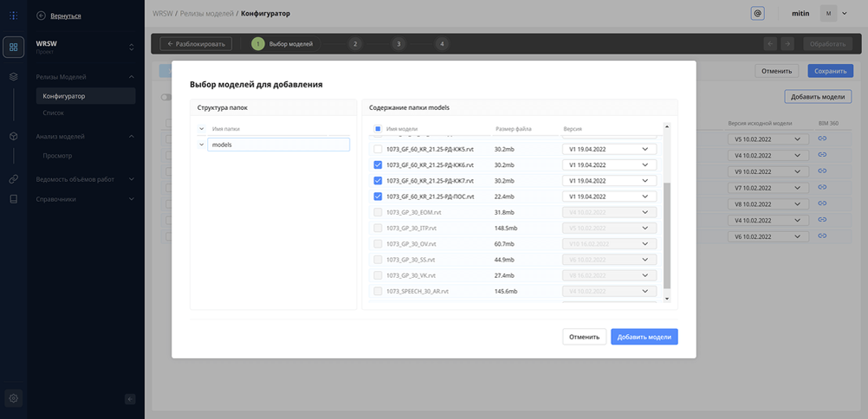Go to step 3 in stepper

click(x=398, y=44)
